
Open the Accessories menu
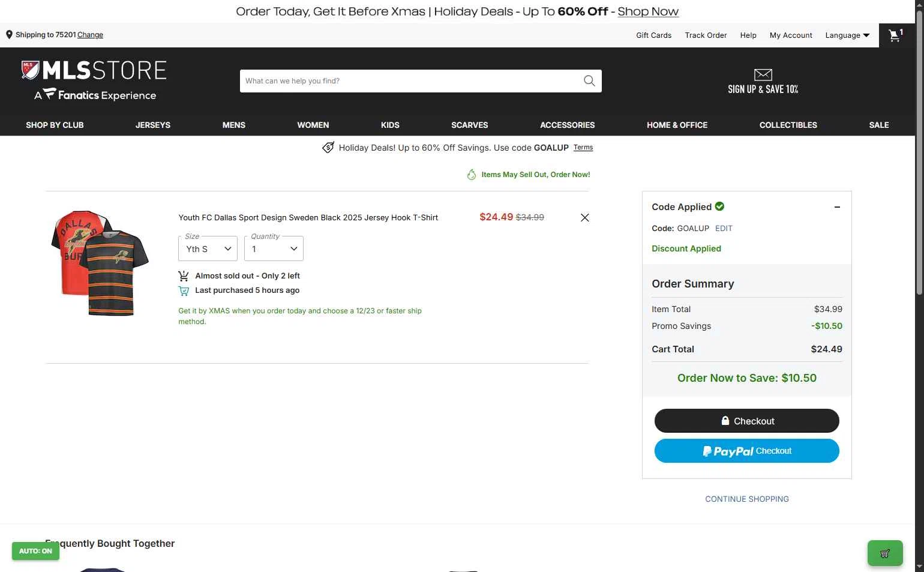568,125
